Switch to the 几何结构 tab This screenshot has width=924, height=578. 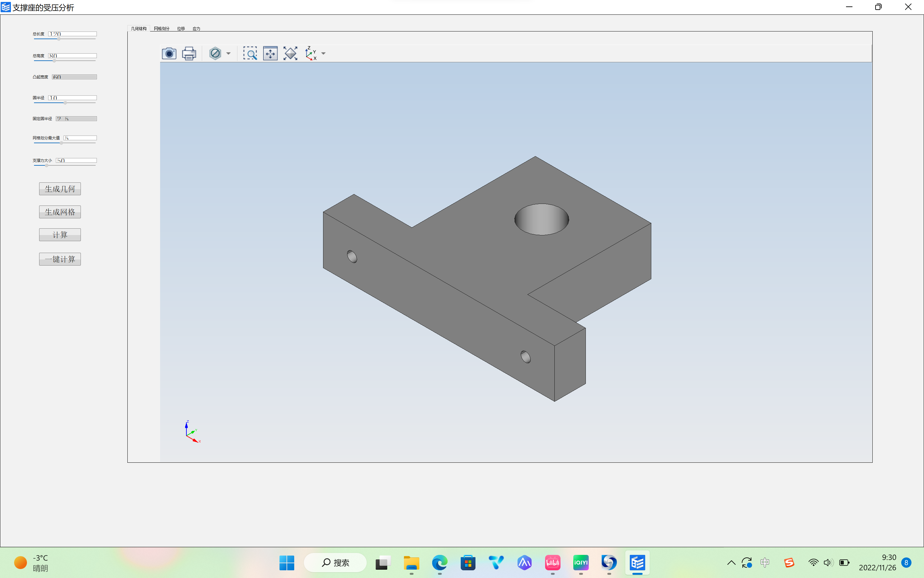click(x=139, y=29)
